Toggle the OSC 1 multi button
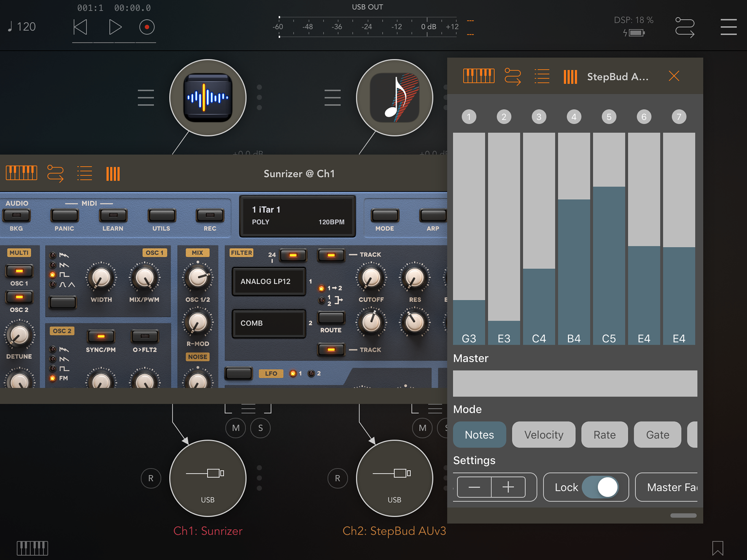747x560 pixels. [19, 271]
